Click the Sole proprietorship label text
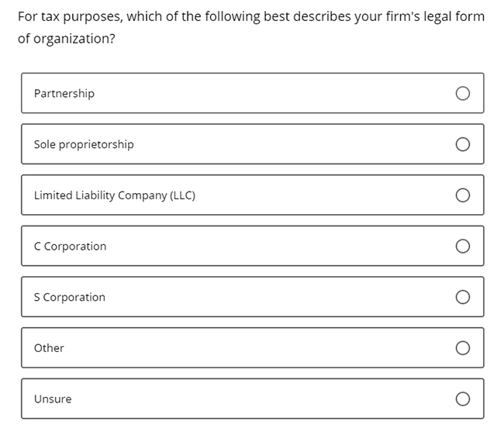The image size is (504, 442). pos(84,144)
